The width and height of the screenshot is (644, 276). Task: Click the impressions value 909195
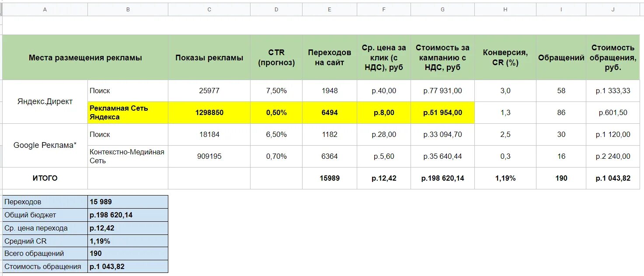pyautogui.click(x=209, y=156)
